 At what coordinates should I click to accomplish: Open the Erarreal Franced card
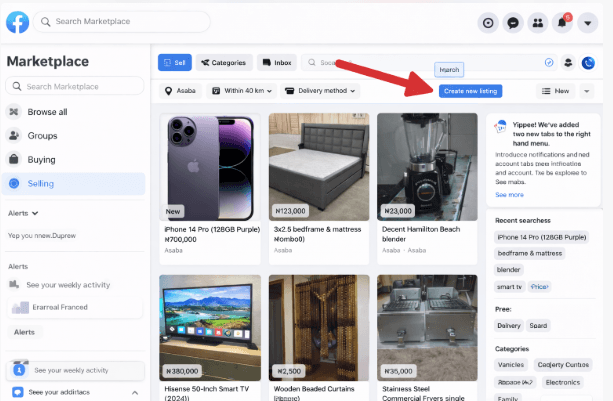(75, 307)
